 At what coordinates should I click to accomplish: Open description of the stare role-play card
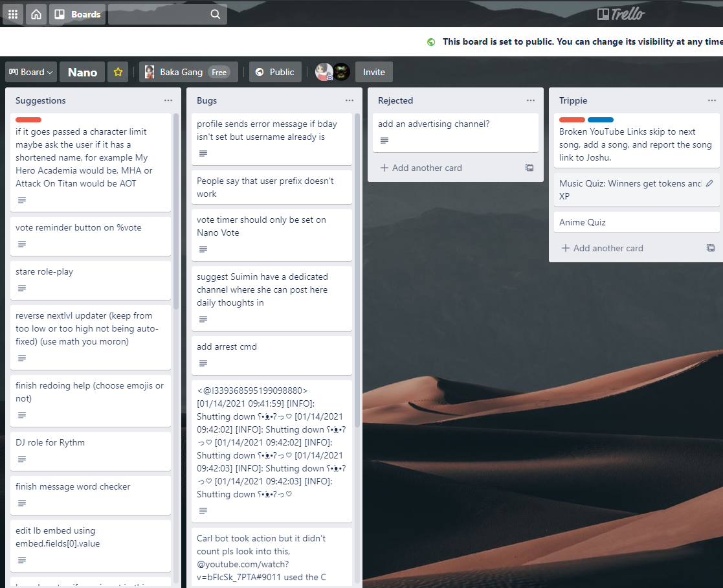(21, 288)
